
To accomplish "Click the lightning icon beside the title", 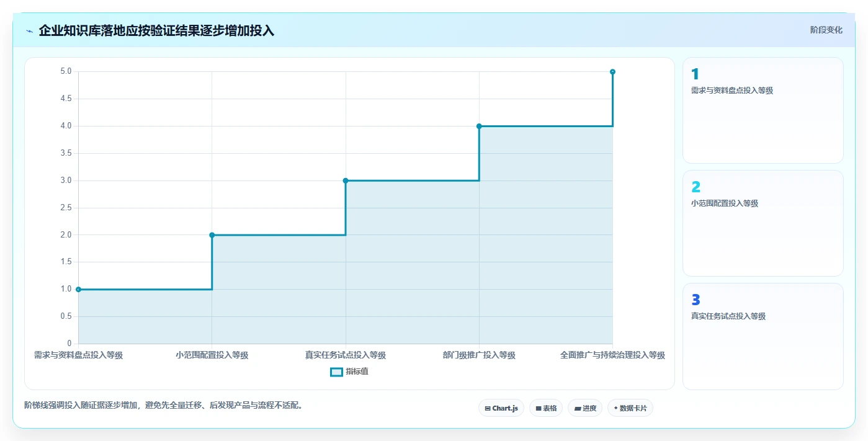I will coord(29,31).
